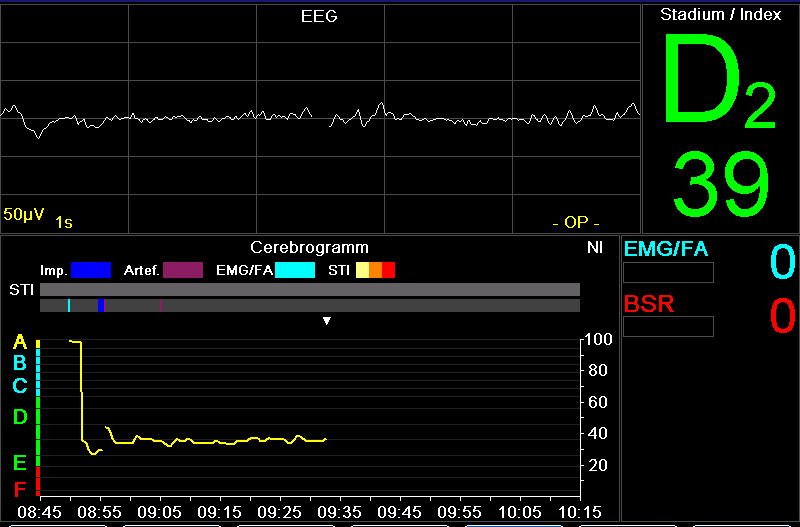Click the green index value 39
This screenshot has width=800, height=527.
[x=720, y=184]
